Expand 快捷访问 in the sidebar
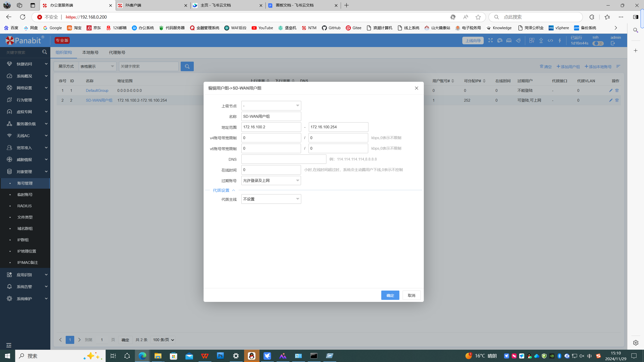This screenshot has width=644, height=362. pyautogui.click(x=25, y=64)
